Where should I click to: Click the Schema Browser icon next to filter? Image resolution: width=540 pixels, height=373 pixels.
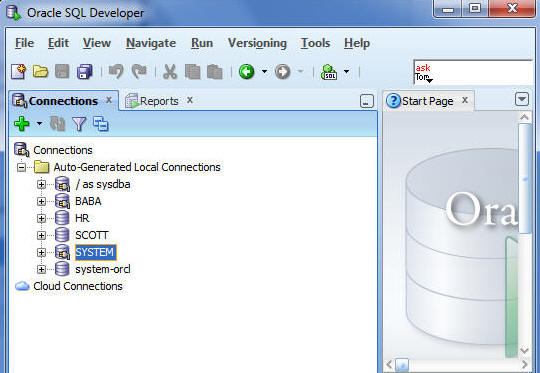(101, 124)
